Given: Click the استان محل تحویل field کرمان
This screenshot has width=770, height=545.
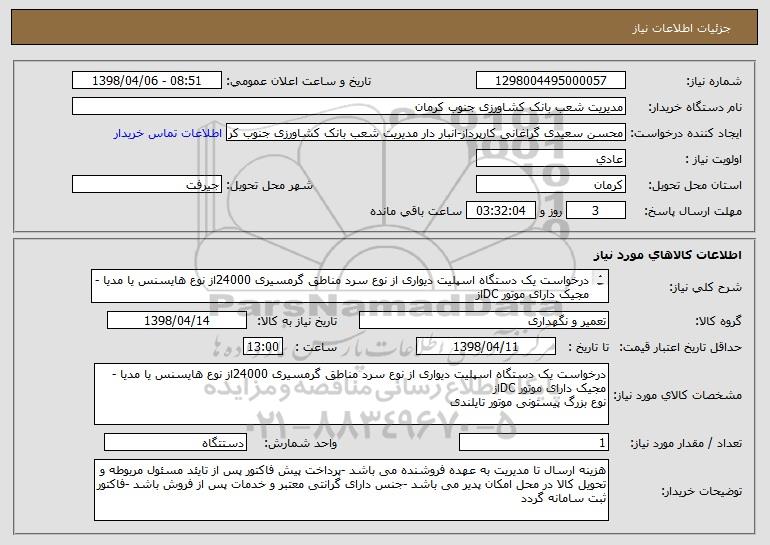Looking at the screenshot, I should pyautogui.click(x=550, y=184).
